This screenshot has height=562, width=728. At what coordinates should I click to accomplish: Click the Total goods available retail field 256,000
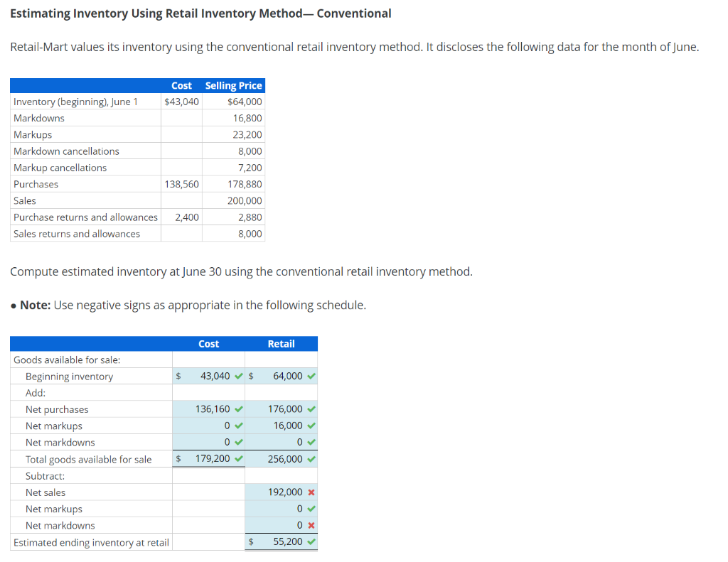tap(282, 459)
